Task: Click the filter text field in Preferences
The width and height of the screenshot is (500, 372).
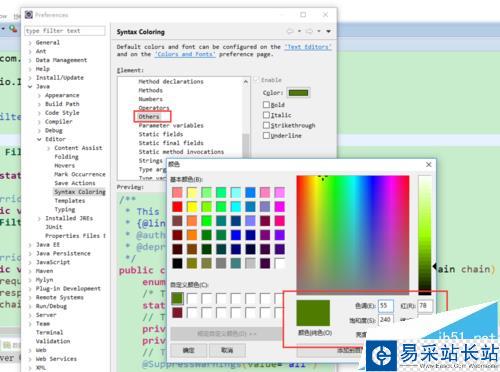Action: 65,31
